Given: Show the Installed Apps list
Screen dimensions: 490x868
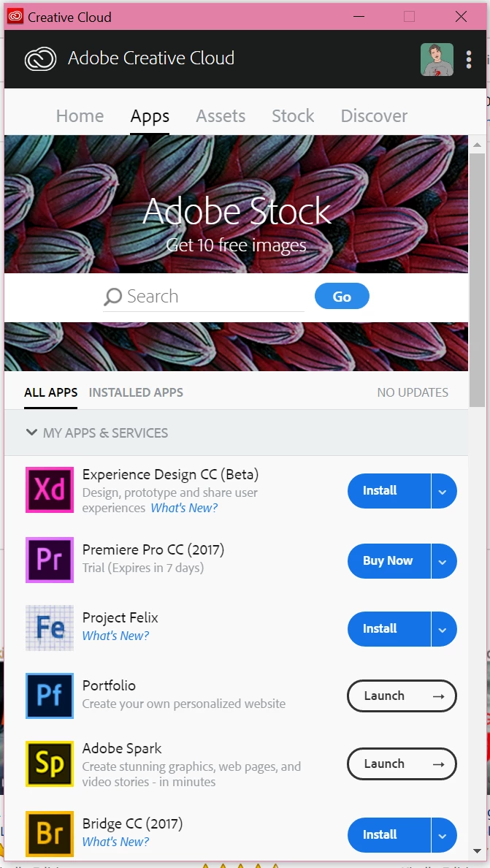Looking at the screenshot, I should [x=136, y=392].
